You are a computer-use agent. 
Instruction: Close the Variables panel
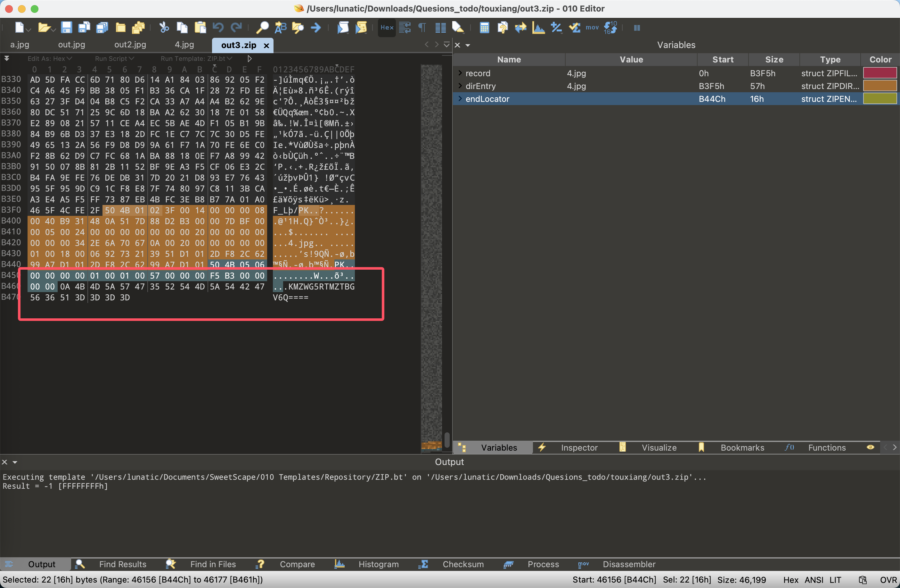pos(457,45)
